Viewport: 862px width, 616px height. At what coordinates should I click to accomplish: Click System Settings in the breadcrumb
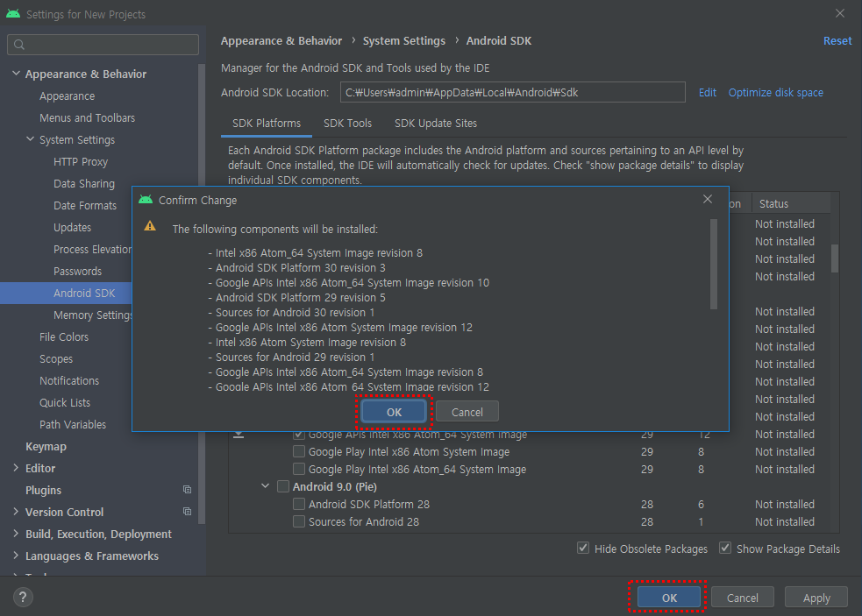pyautogui.click(x=404, y=40)
